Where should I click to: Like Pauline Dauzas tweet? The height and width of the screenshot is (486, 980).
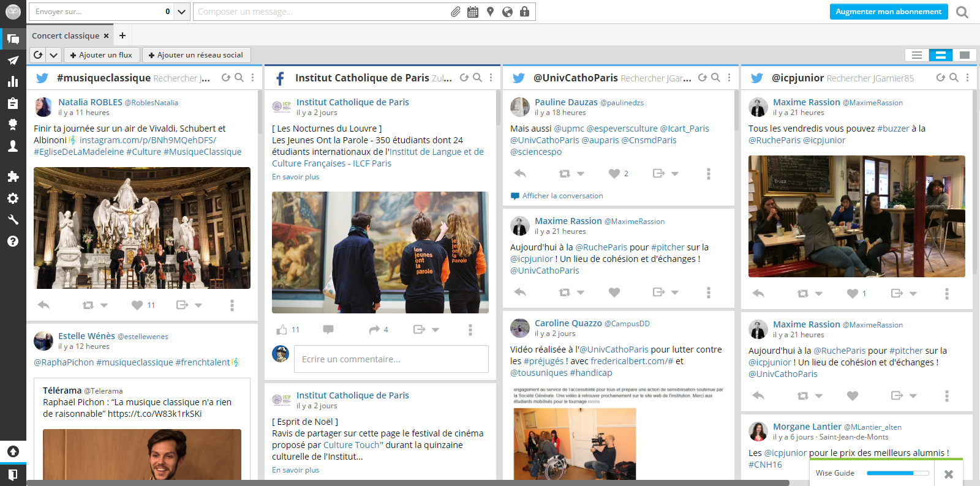614,174
